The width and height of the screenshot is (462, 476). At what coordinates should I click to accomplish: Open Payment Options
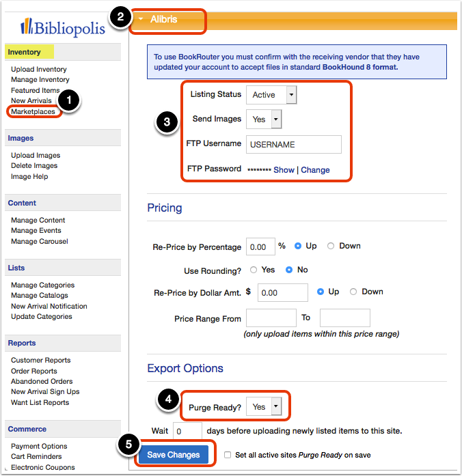tap(39, 446)
